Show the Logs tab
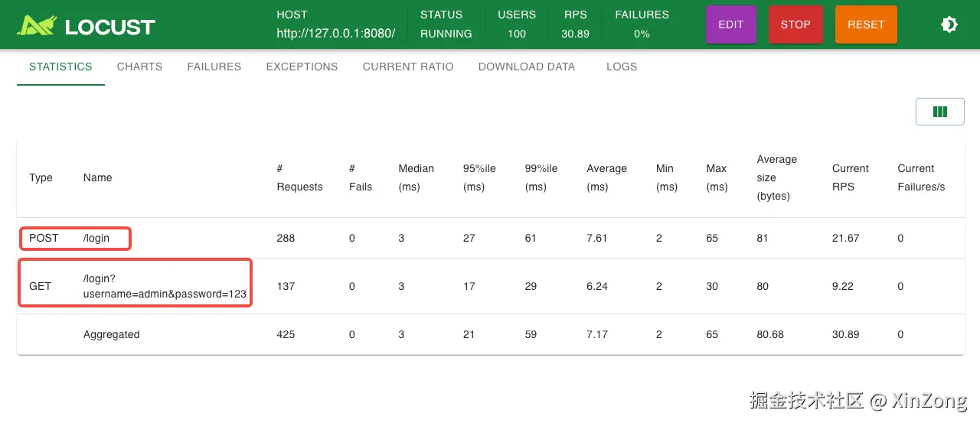The width and height of the screenshot is (980, 426). point(621,67)
